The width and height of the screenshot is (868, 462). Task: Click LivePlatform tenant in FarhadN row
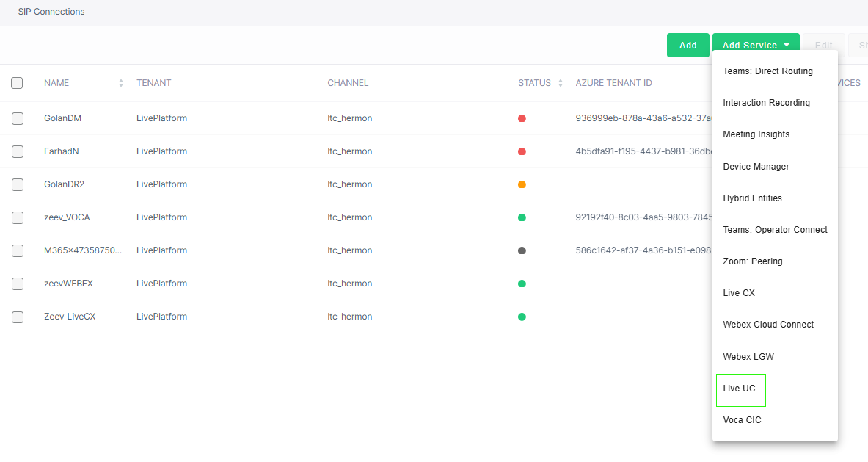click(161, 151)
